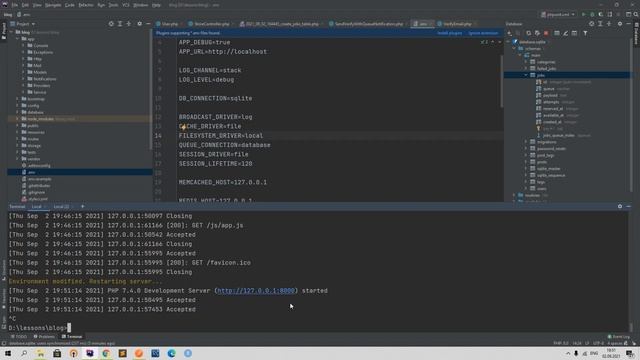Click Ignore extension link in notification bar

483,33
